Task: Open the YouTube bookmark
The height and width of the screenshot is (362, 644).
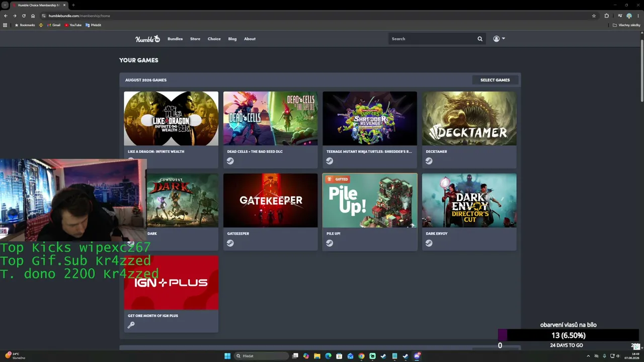Action: coord(73,25)
